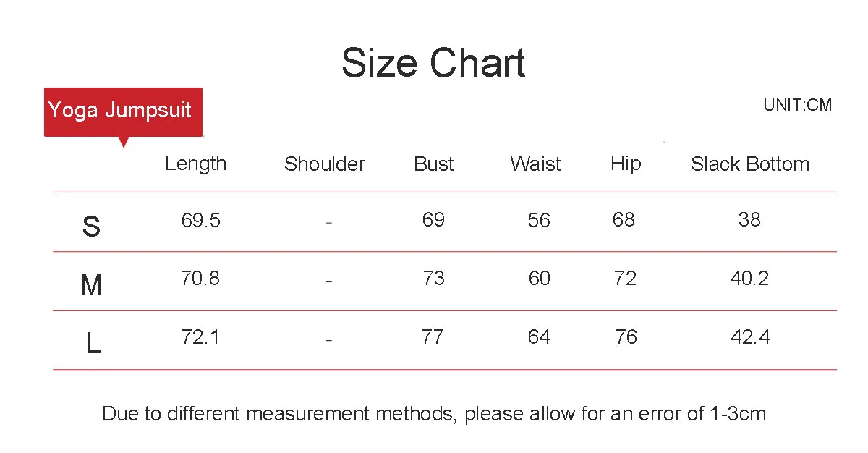Click the red Yoga Jumpsuit label
This screenshot has width=868, height=453.
[x=123, y=111]
